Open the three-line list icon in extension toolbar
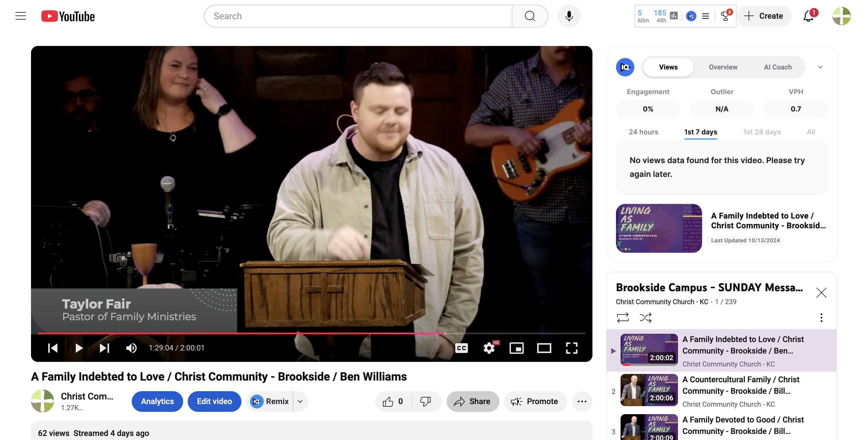Screen dimensions: 868x440 tap(705, 16)
